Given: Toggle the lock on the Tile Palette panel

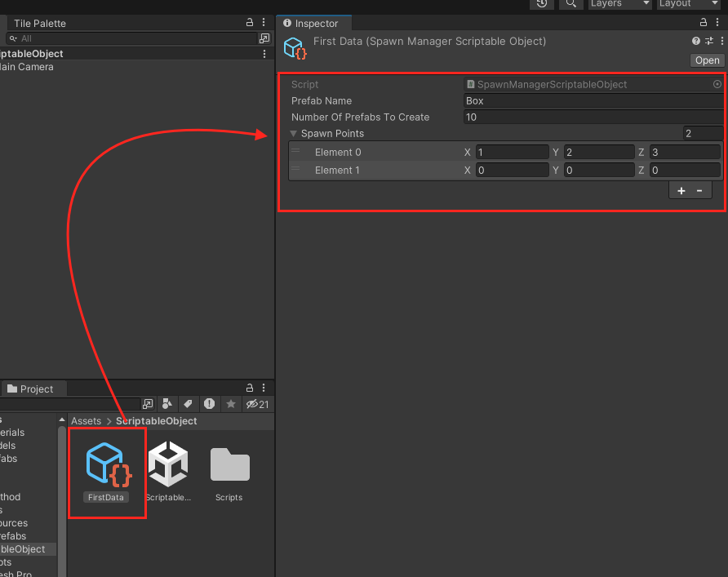Looking at the screenshot, I should [x=249, y=22].
